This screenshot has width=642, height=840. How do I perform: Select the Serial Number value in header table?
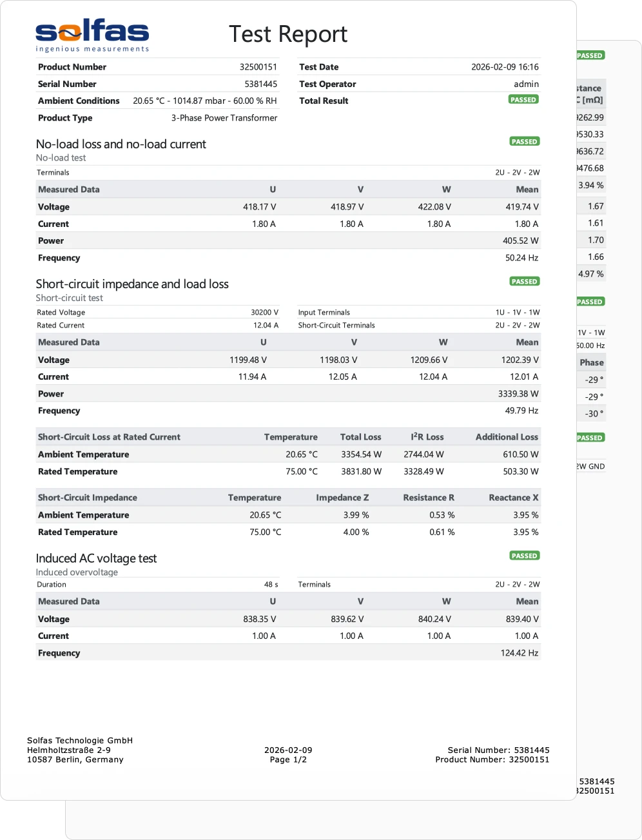(x=260, y=84)
